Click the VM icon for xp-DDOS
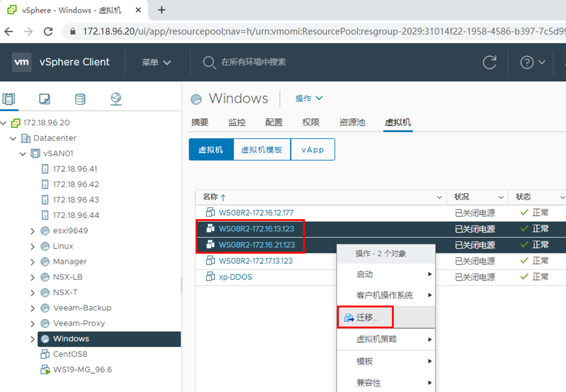 [210, 276]
